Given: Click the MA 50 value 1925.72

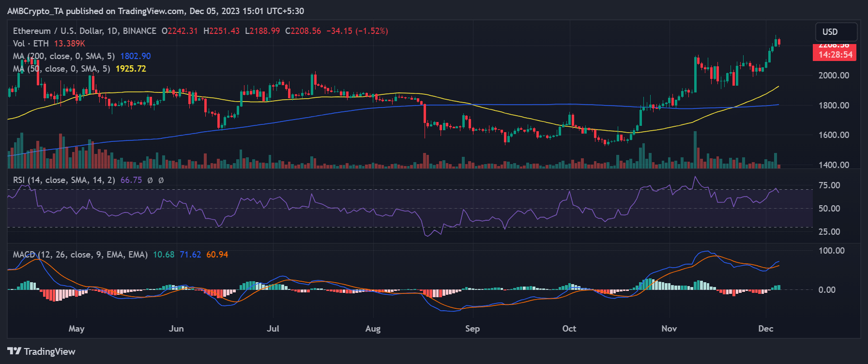Looking at the screenshot, I should click(x=131, y=69).
